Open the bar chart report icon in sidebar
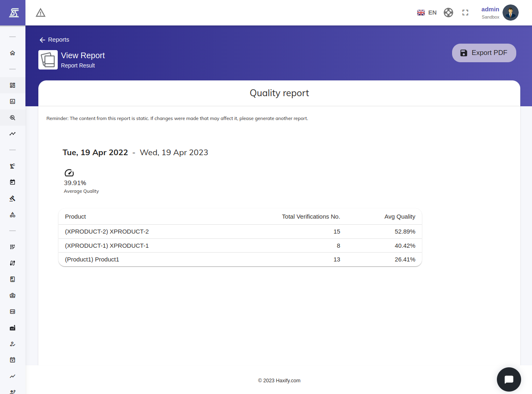The image size is (532, 394). click(x=13, y=101)
